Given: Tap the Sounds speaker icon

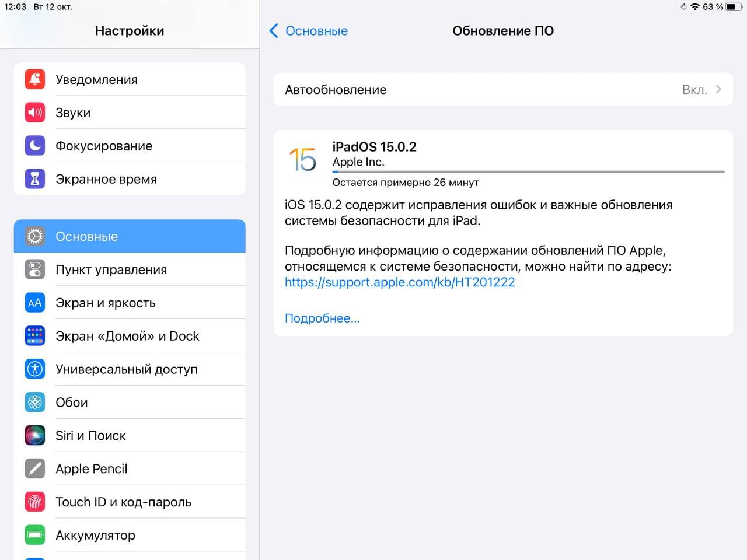Looking at the screenshot, I should (x=35, y=113).
